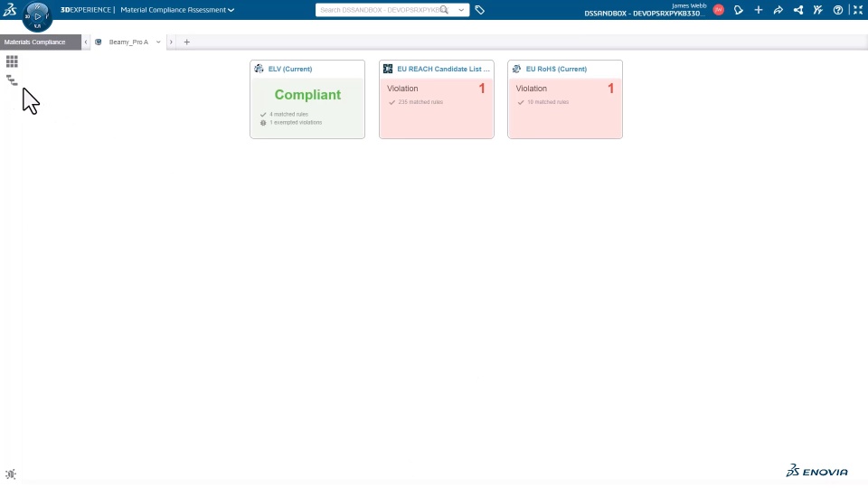Click '235 matched rules' text

(420, 102)
